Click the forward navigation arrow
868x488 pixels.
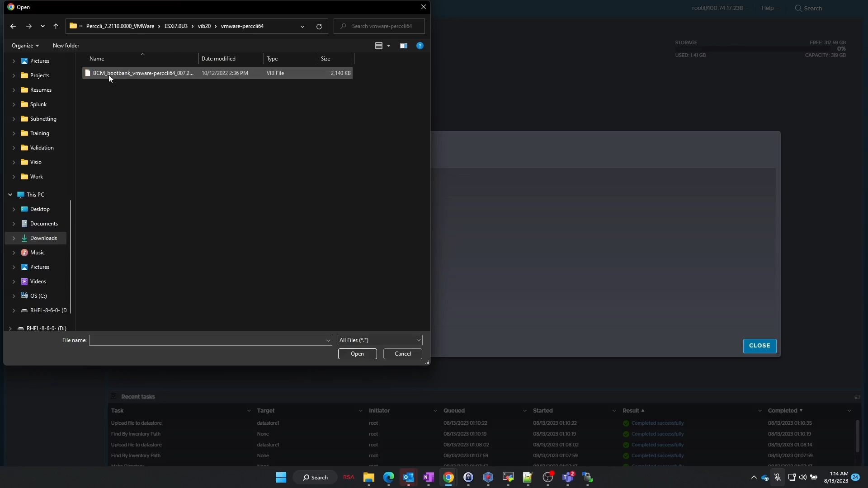point(28,26)
